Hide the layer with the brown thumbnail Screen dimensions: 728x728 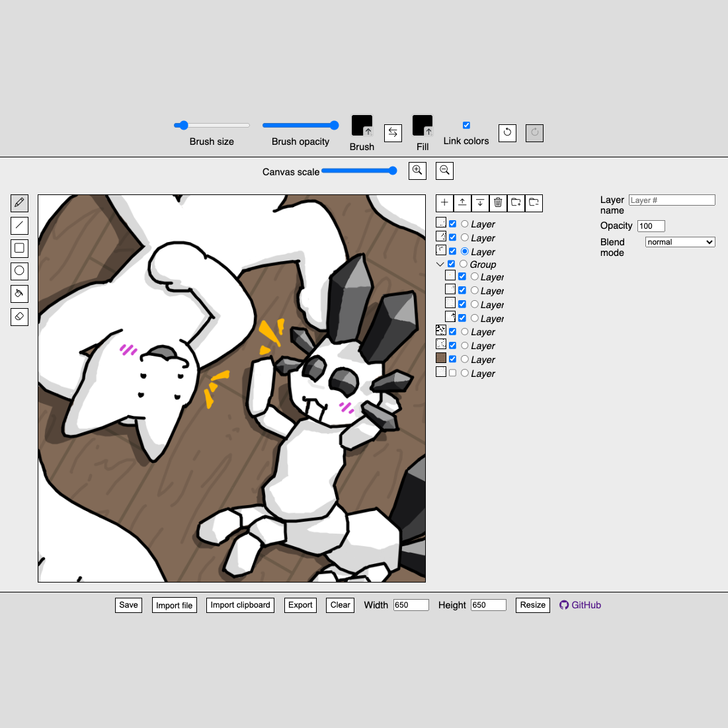point(452,359)
